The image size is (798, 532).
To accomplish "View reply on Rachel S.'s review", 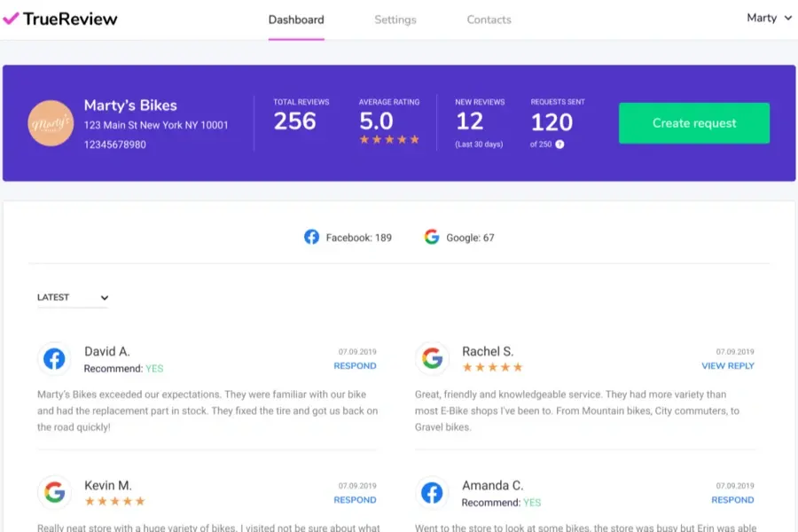I will click(x=728, y=365).
